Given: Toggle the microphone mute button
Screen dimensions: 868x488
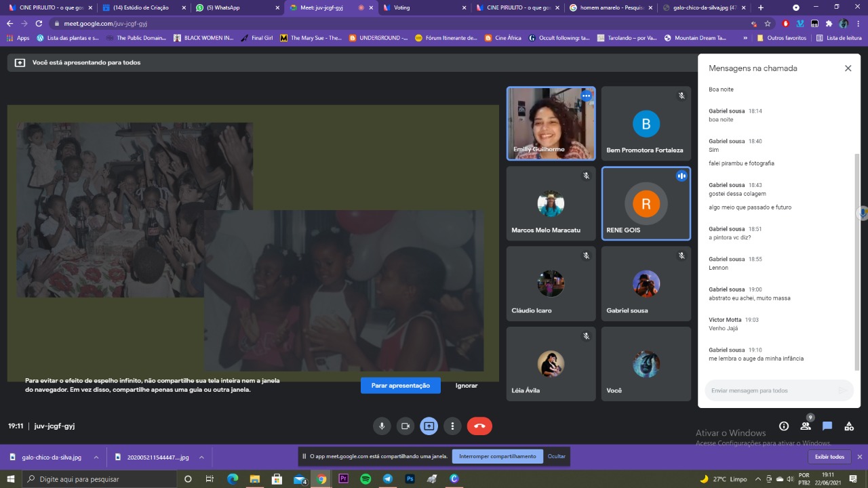Looking at the screenshot, I should 382,426.
